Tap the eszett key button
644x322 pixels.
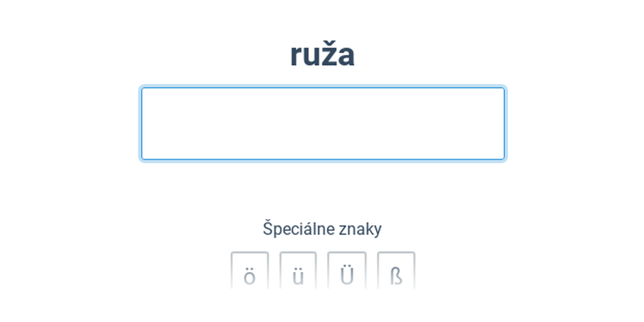coord(396,270)
